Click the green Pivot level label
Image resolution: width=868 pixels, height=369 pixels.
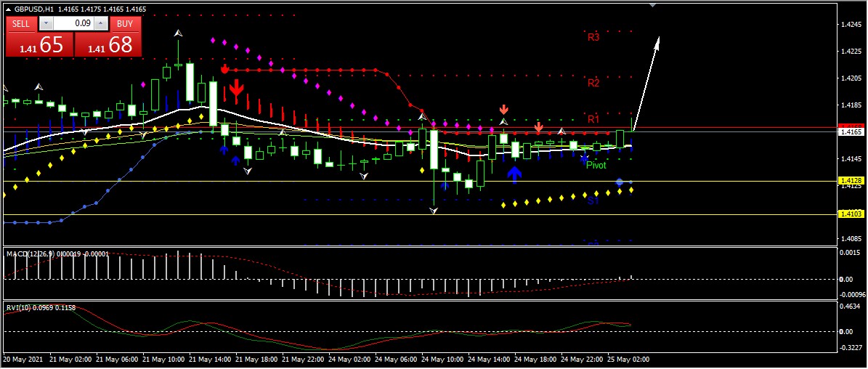tap(596, 166)
